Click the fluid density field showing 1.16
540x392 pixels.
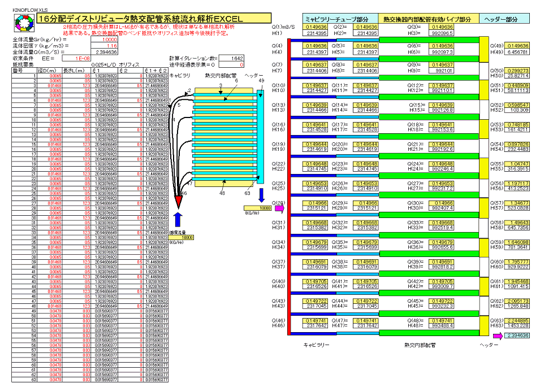click(x=102, y=46)
